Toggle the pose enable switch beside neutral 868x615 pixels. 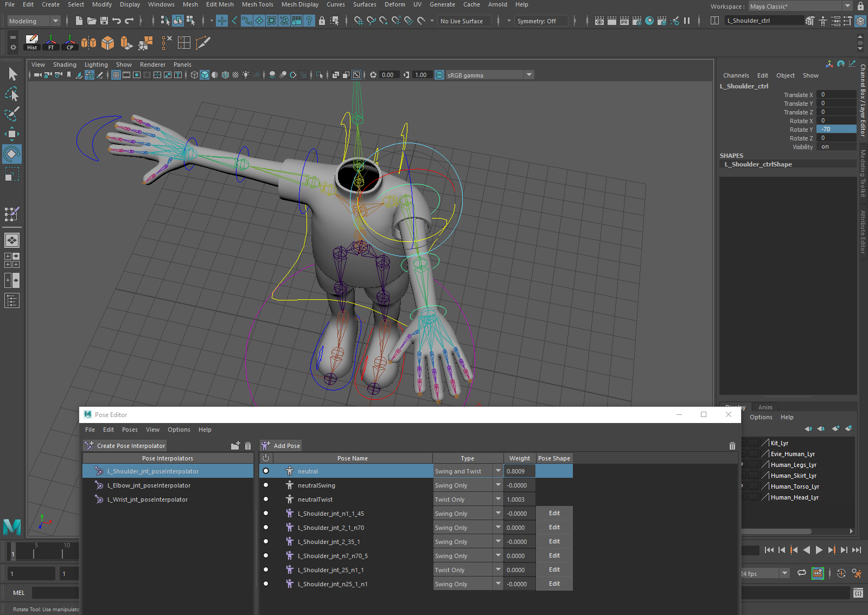(266, 471)
